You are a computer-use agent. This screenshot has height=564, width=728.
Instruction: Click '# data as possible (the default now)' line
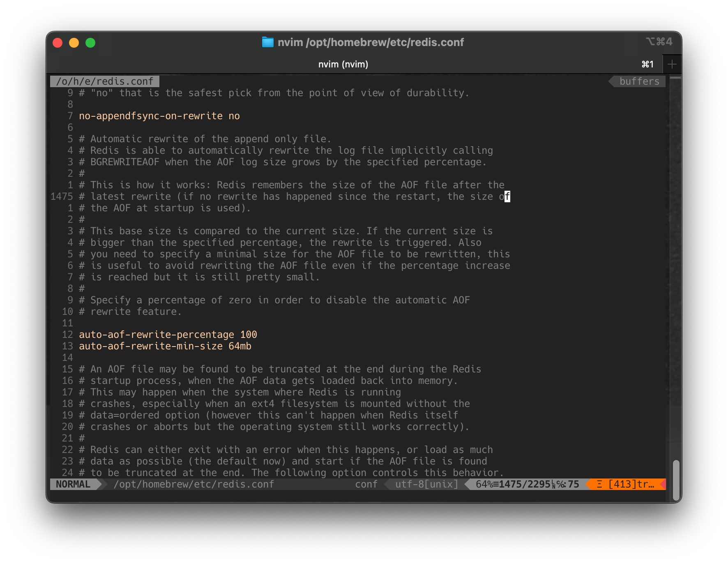283,461
